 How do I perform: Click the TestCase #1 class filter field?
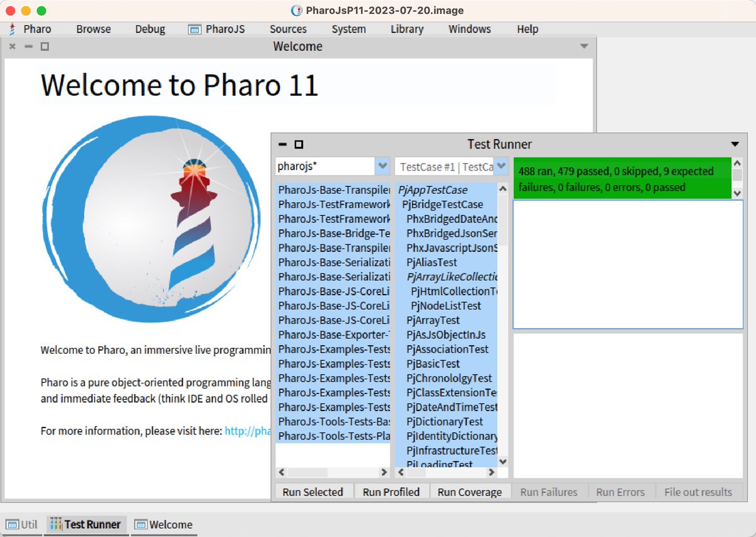(445, 166)
